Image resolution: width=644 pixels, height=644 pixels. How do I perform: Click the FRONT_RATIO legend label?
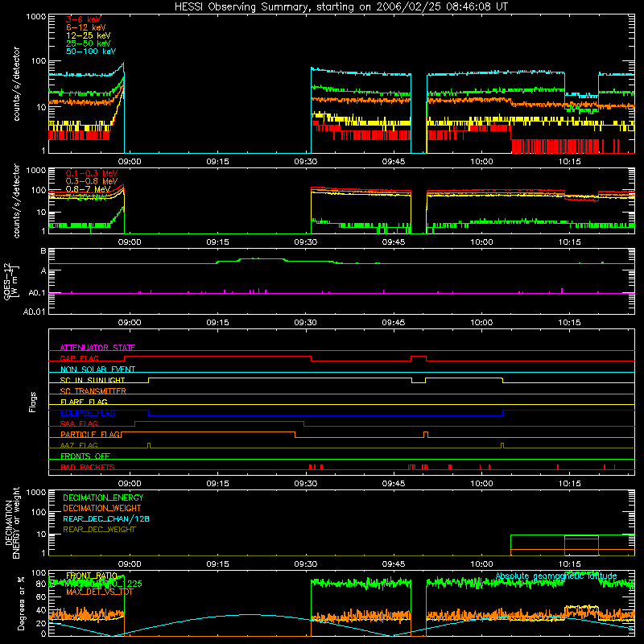pos(92,576)
